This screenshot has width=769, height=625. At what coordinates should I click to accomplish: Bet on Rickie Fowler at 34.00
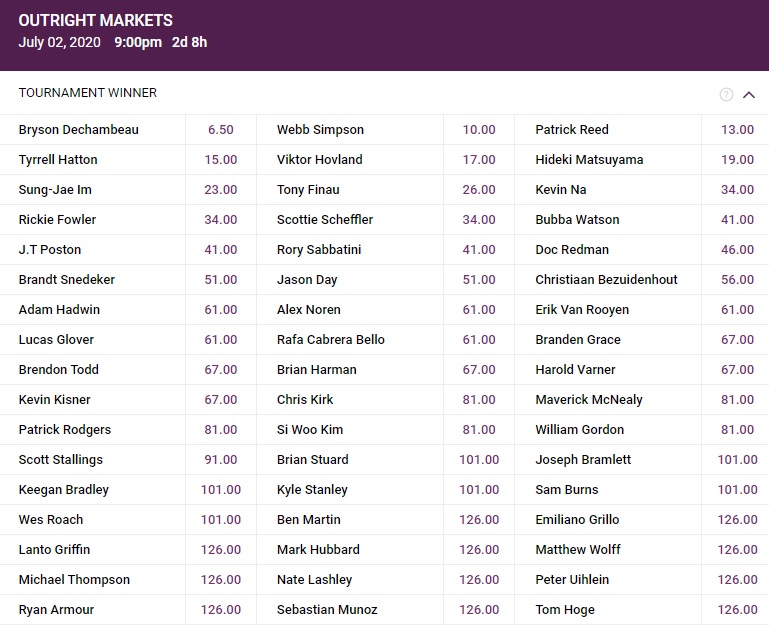click(221, 219)
